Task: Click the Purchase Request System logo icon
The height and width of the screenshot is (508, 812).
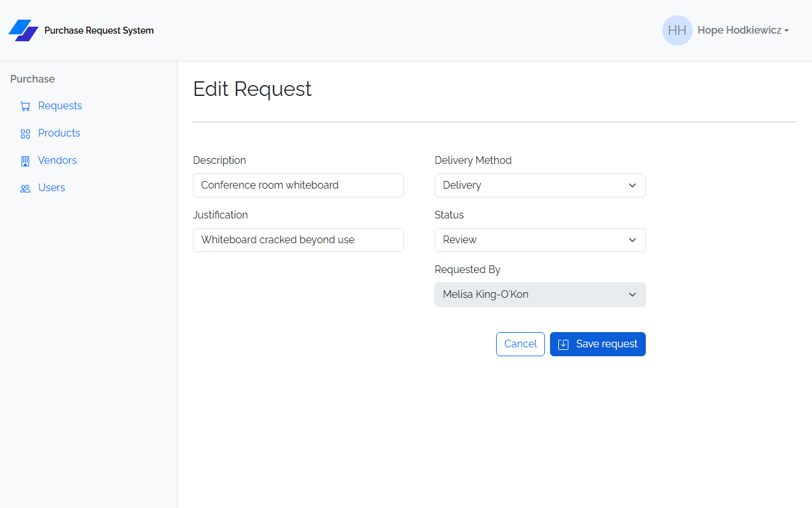Action: point(23,30)
